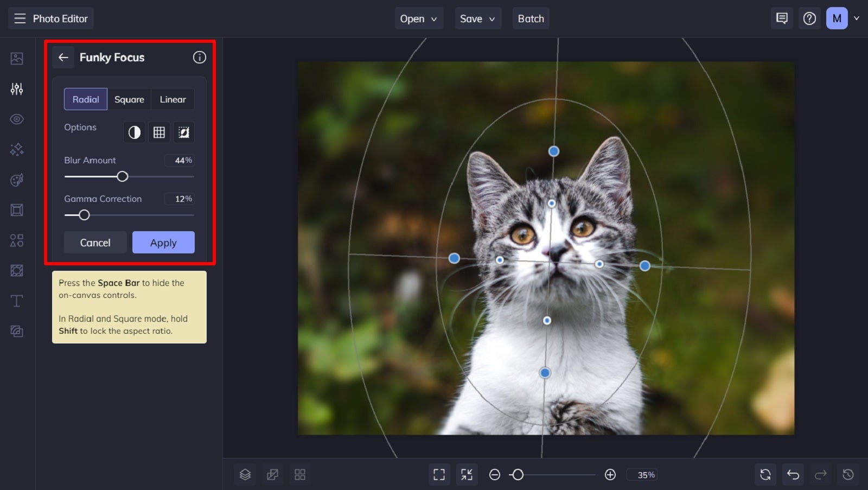
Task: Toggle the grid overlay option
Action: tap(158, 132)
